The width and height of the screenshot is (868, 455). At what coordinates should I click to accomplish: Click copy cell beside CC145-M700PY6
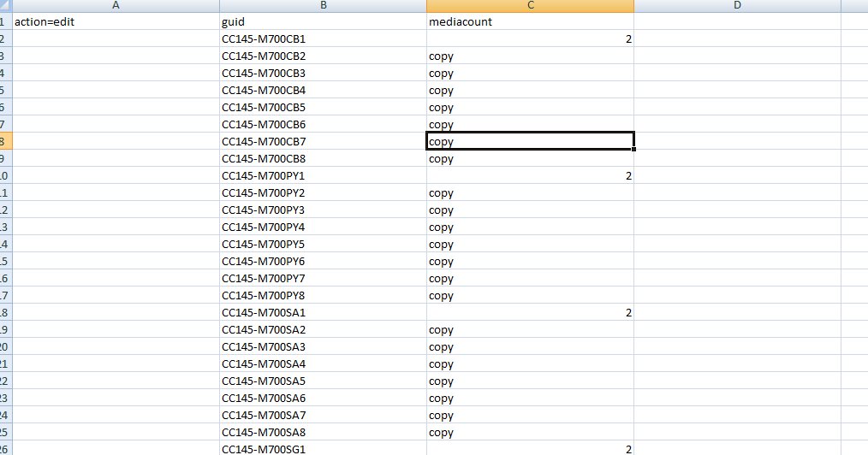pyautogui.click(x=531, y=262)
